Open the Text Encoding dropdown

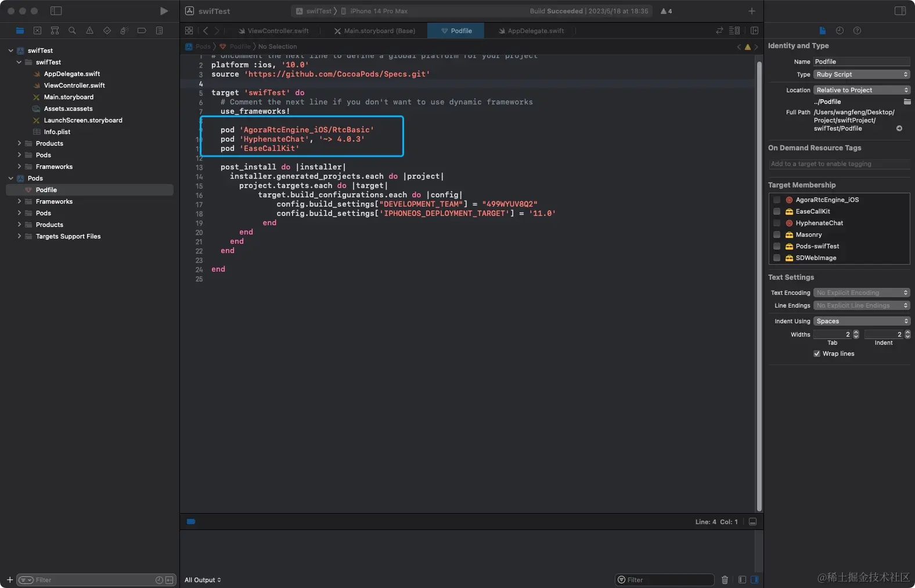pos(862,293)
